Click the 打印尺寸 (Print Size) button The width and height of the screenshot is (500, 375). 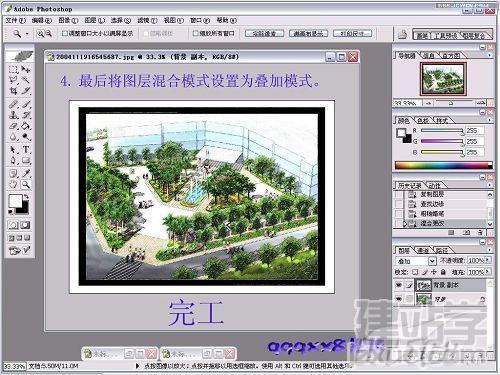[x=352, y=33]
